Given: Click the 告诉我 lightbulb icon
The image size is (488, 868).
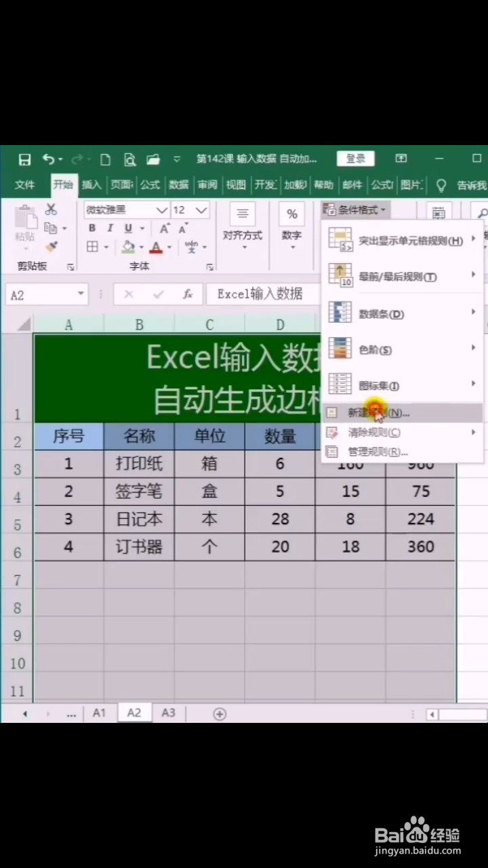Looking at the screenshot, I should (441, 185).
